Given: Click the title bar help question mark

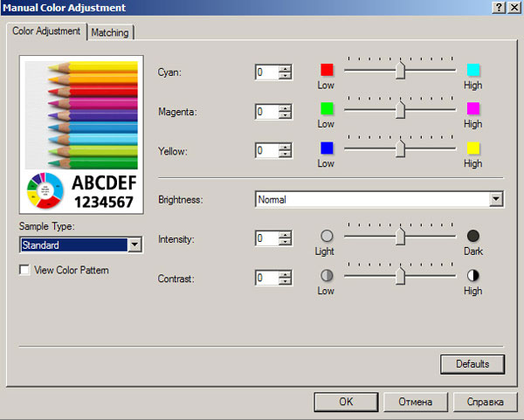Looking at the screenshot, I should coord(499,7).
